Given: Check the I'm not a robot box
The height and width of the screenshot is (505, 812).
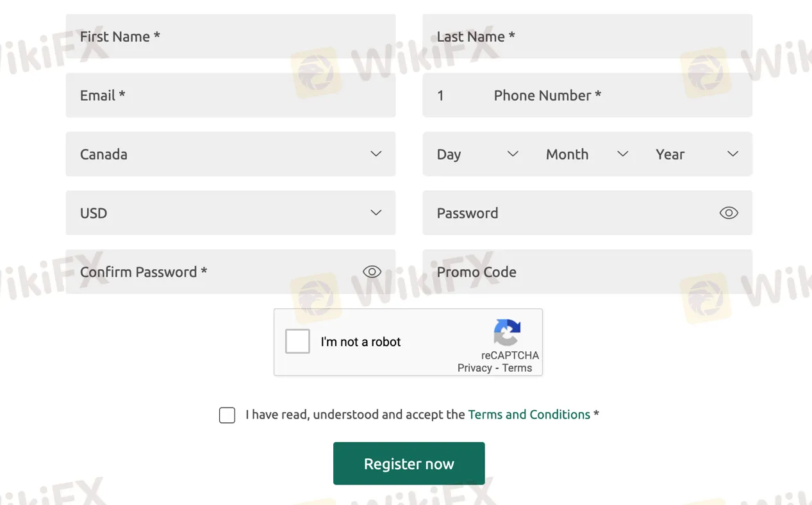Looking at the screenshot, I should (297, 342).
